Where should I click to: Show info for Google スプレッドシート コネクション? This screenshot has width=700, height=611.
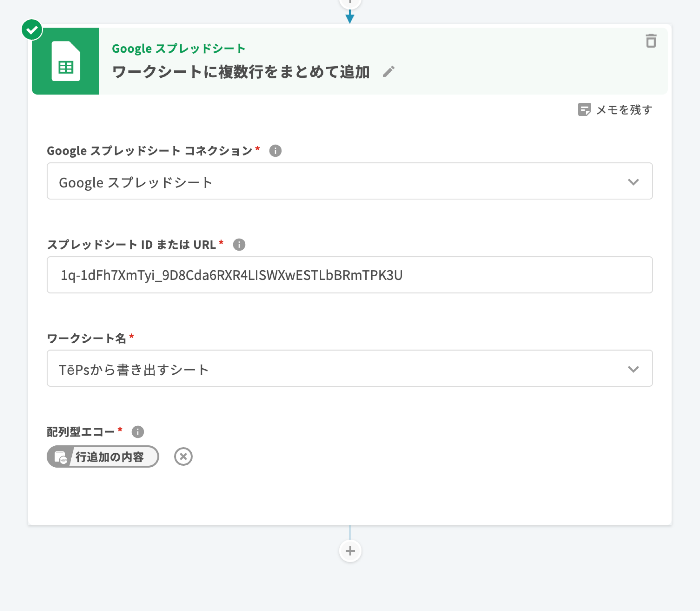coord(275,151)
